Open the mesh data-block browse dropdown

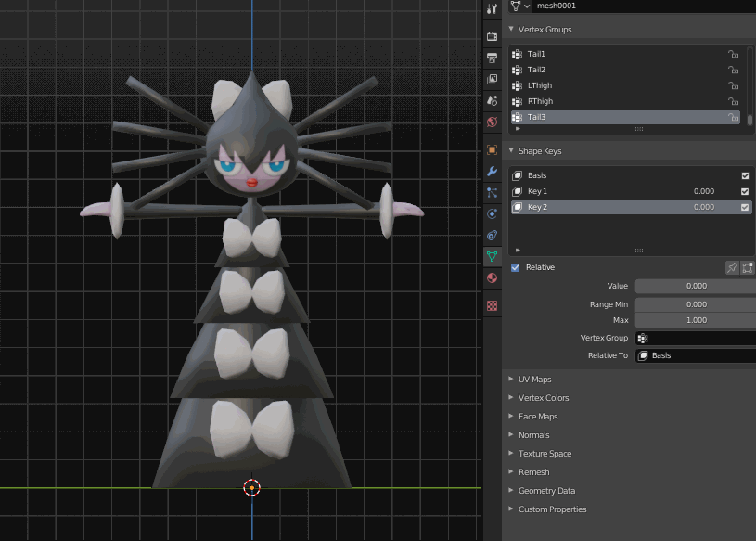(520, 6)
